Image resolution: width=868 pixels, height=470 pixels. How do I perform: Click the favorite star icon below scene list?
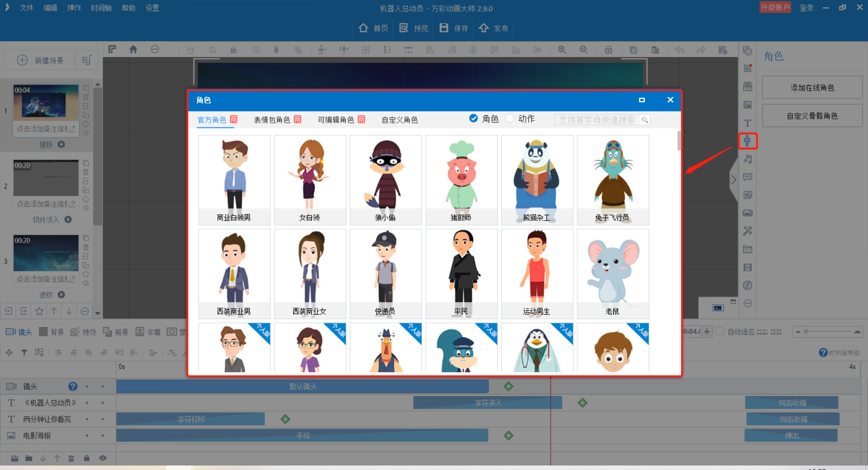coord(39,311)
